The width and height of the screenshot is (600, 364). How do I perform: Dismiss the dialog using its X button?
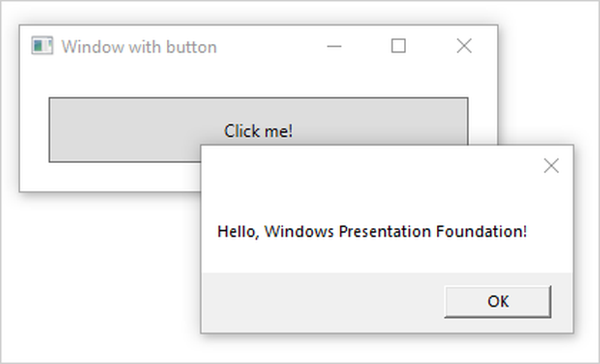pyautogui.click(x=551, y=166)
